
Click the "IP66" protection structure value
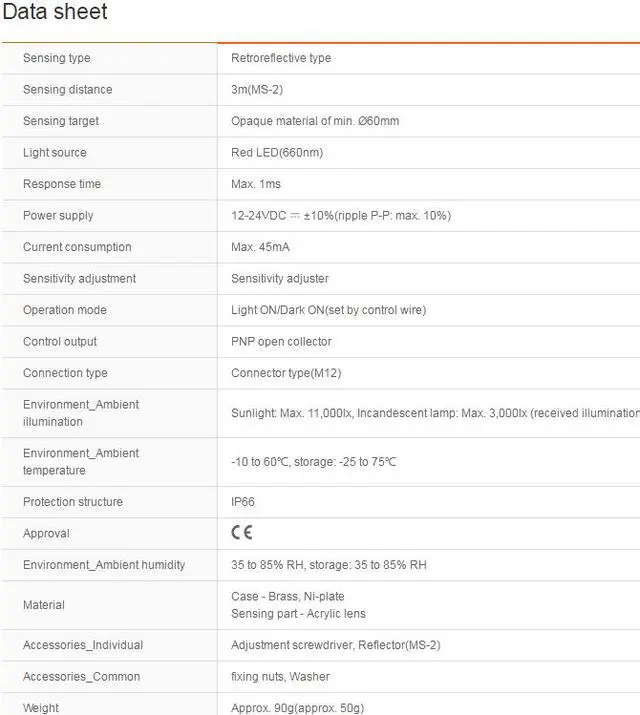click(243, 502)
